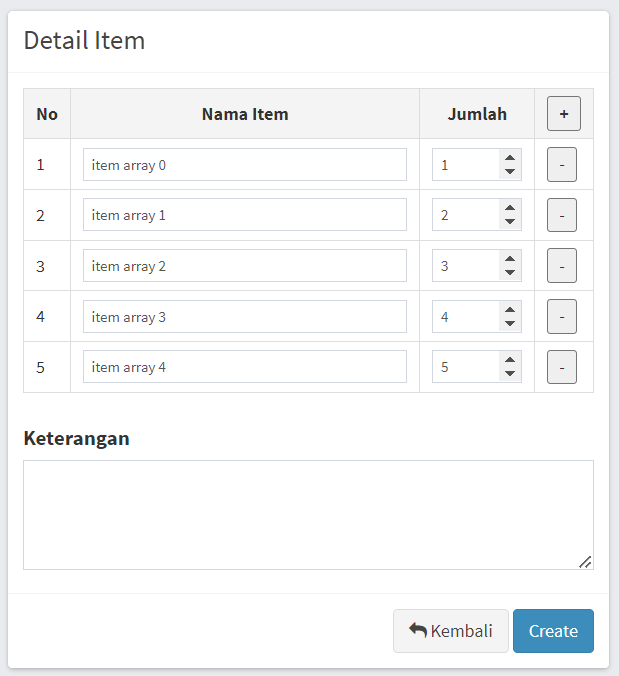The height and width of the screenshot is (676, 619).
Task: Click inside the Keterangan text area
Action: 308,515
